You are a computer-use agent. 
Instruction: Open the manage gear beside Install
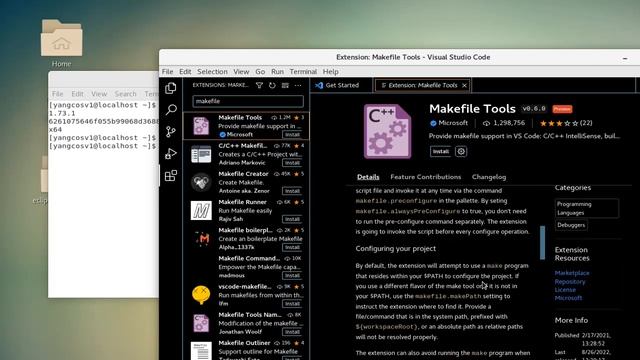coord(461,151)
